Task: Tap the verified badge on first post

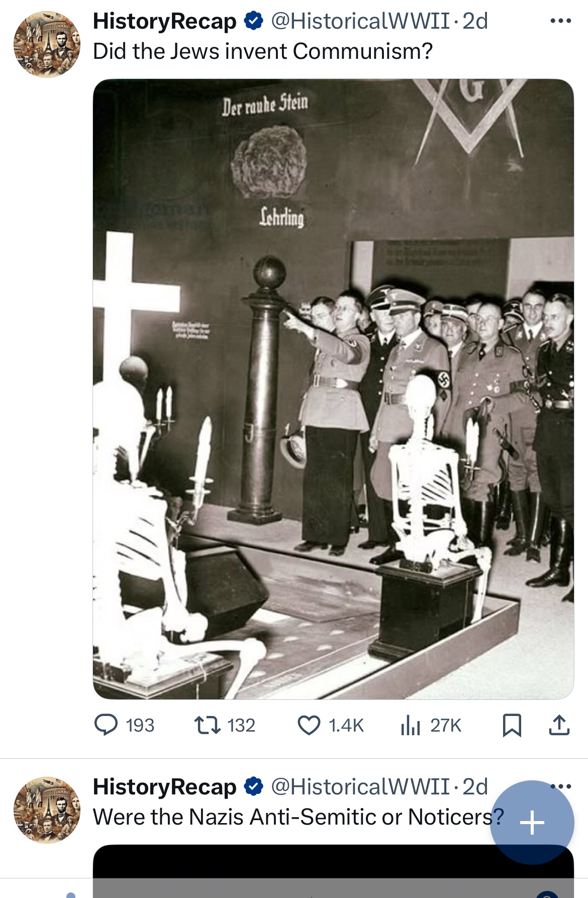Action: (x=254, y=21)
